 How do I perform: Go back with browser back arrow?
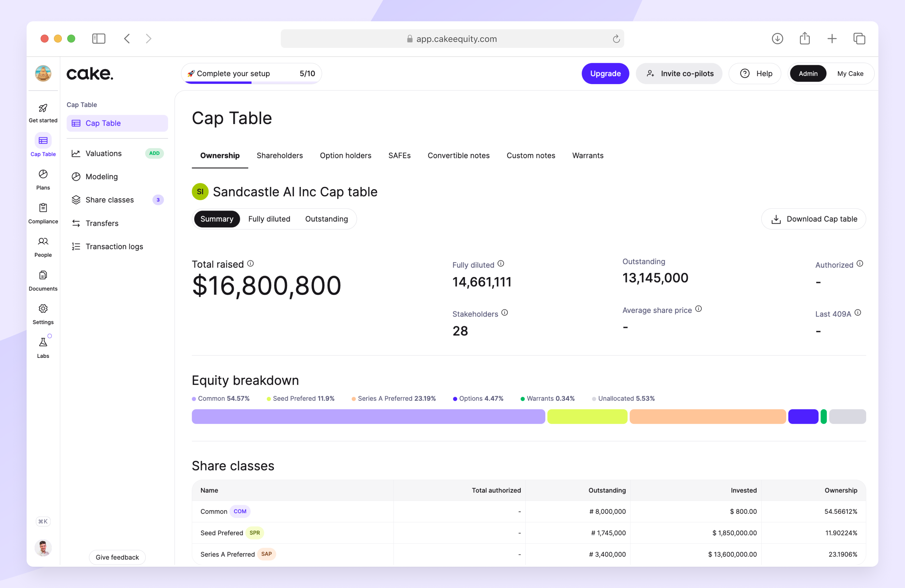[127, 38]
